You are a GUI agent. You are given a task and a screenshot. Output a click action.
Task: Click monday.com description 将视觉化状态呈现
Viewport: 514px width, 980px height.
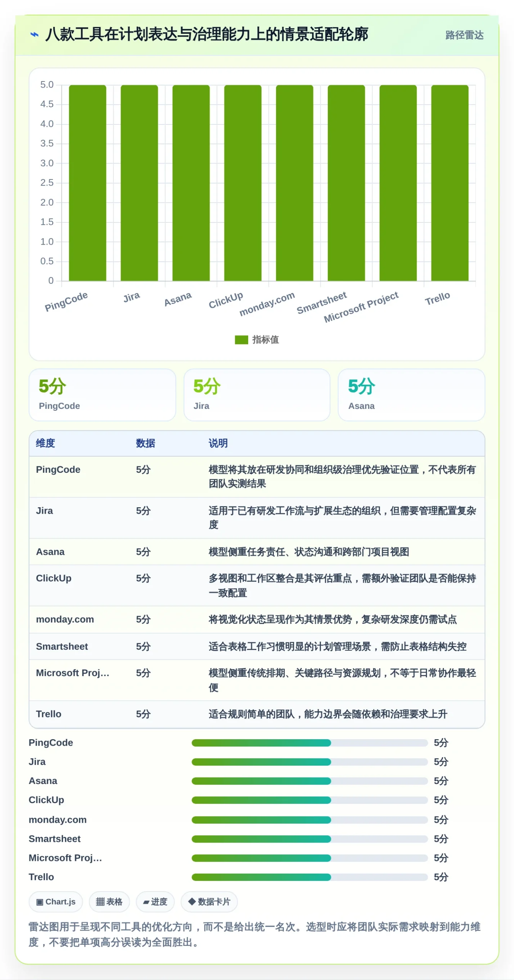(x=332, y=619)
